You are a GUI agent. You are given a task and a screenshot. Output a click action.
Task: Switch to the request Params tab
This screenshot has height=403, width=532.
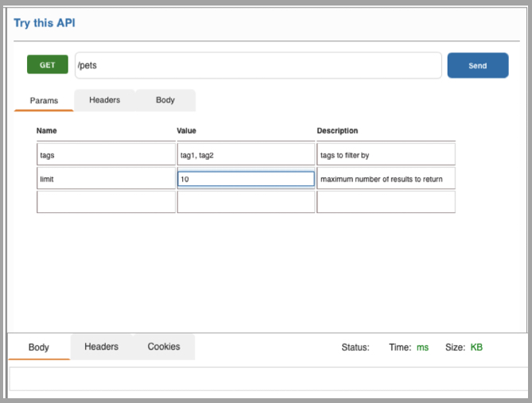click(44, 101)
